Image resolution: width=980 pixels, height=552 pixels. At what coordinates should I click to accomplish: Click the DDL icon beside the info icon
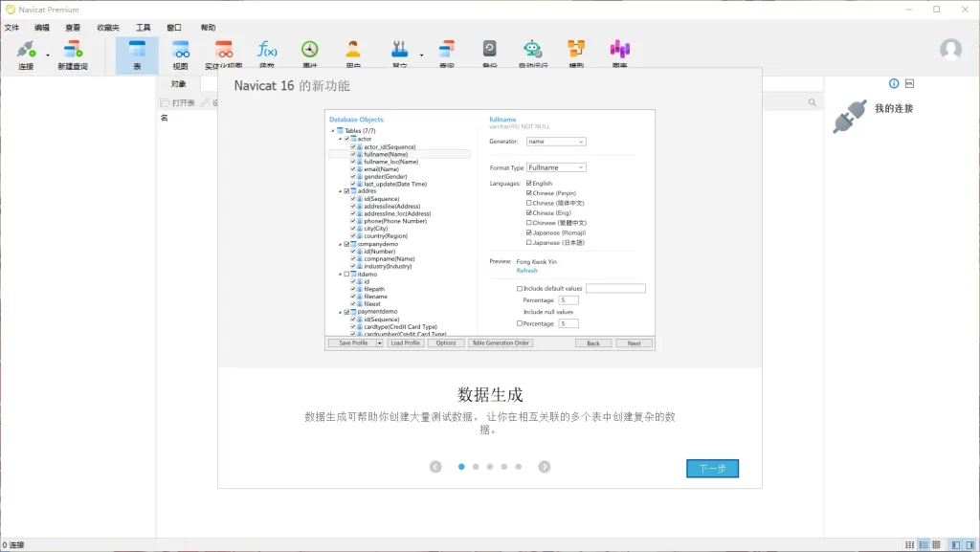pos(909,83)
